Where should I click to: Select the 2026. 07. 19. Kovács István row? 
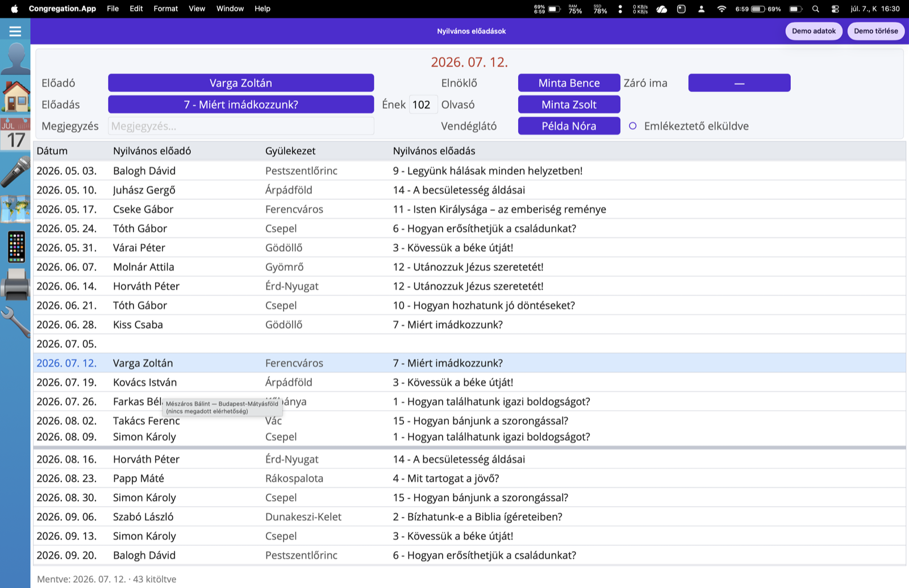469,382
